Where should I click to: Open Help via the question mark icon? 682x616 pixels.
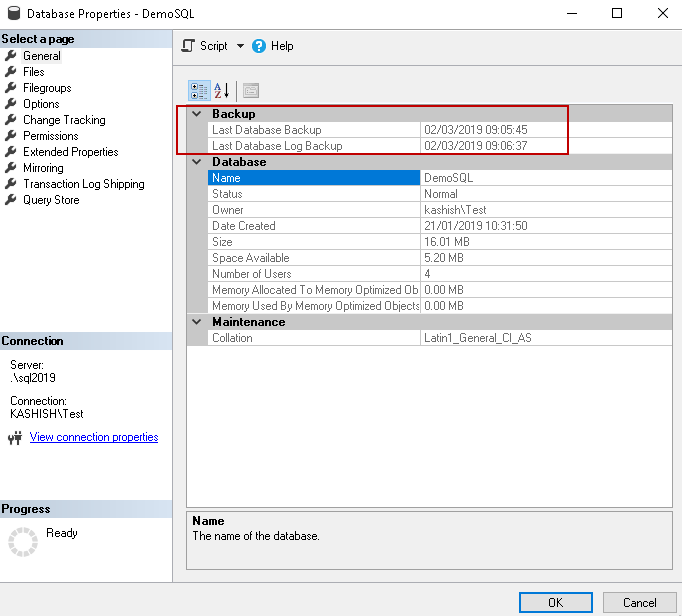click(x=259, y=46)
